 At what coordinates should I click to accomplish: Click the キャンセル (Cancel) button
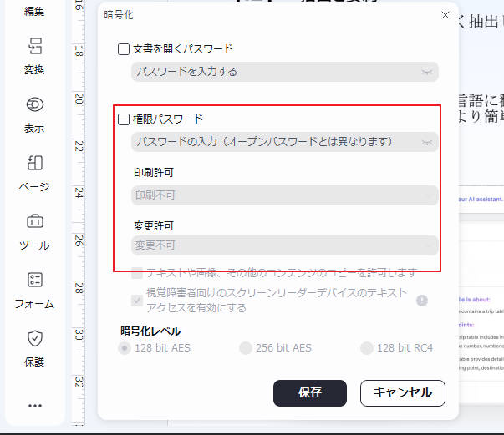[x=403, y=393]
